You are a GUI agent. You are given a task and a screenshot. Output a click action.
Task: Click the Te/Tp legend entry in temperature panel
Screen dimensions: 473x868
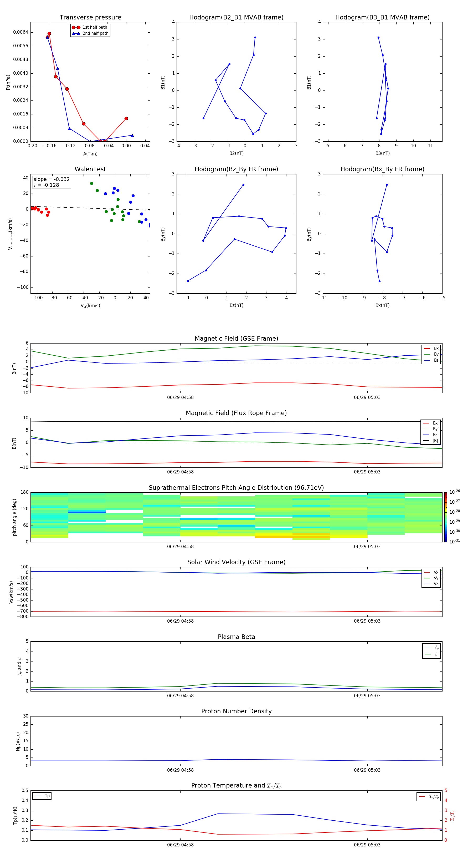point(429,797)
